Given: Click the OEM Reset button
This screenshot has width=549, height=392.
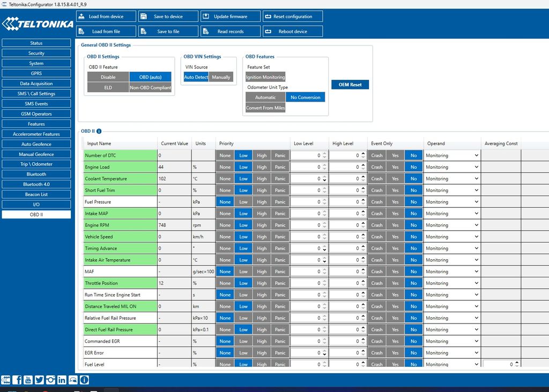Looking at the screenshot, I should (x=350, y=85).
